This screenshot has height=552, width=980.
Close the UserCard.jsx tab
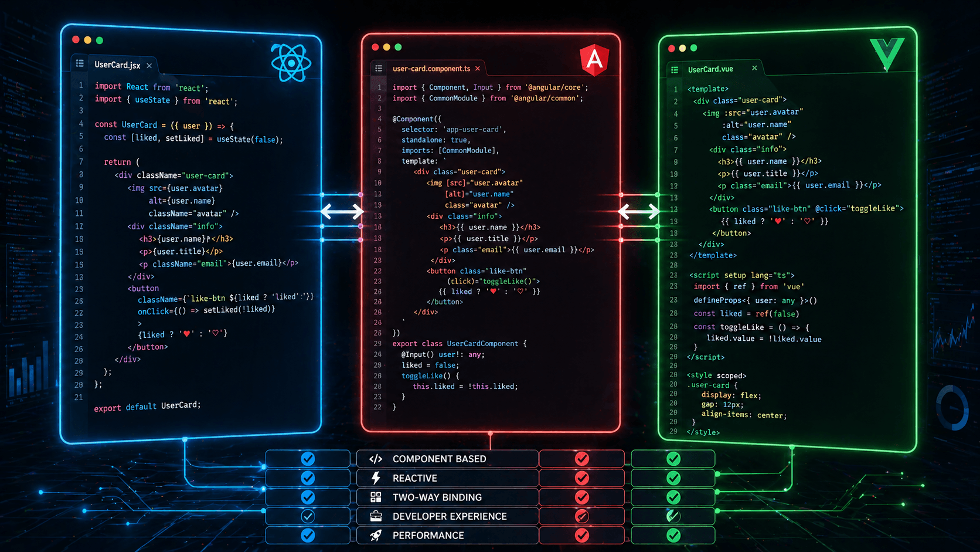click(x=149, y=66)
